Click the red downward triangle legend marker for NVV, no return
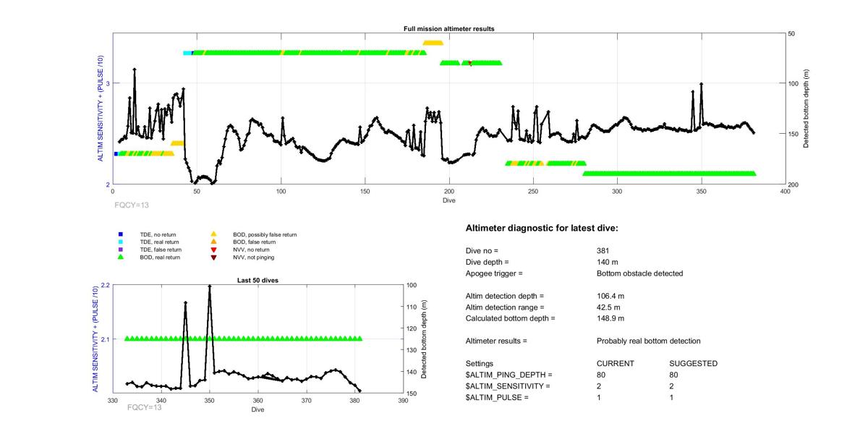The image size is (868, 442). (213, 250)
